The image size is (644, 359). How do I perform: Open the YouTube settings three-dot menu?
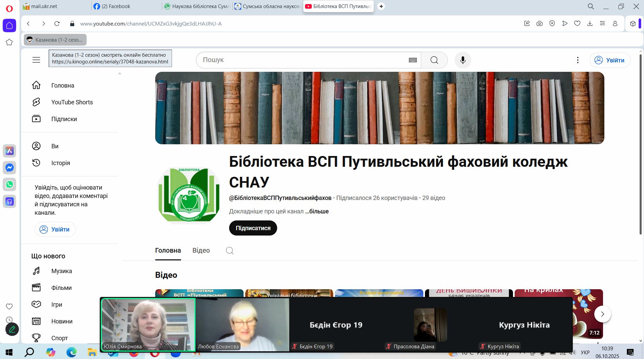[577, 60]
